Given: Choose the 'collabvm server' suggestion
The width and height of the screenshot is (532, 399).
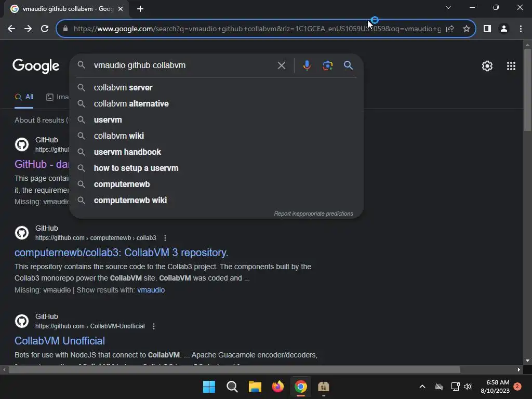Looking at the screenshot, I should 216,87.
